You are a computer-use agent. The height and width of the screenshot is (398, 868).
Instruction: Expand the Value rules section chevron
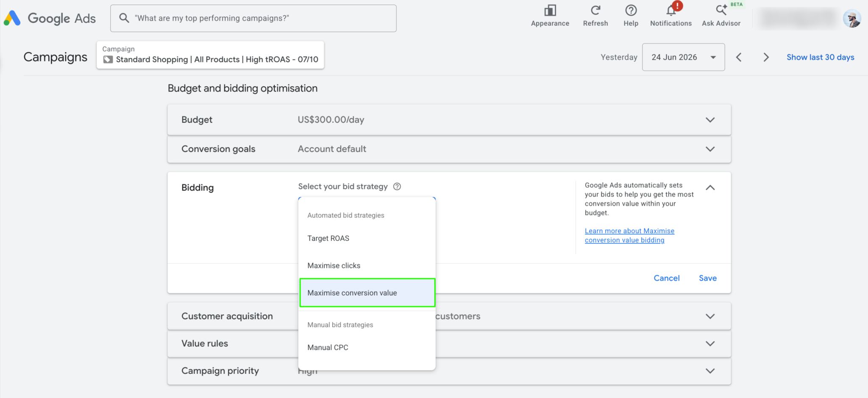point(710,343)
